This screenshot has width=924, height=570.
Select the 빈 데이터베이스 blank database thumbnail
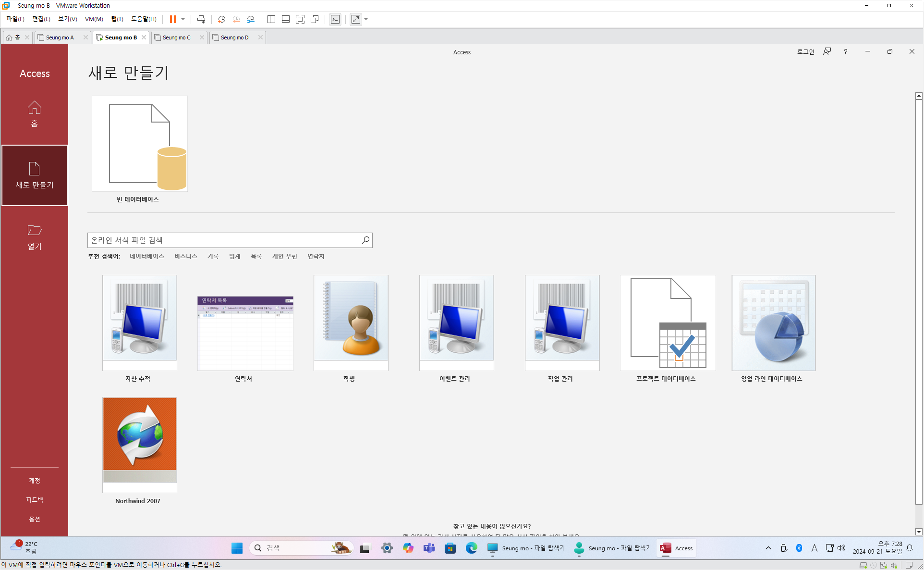[139, 143]
